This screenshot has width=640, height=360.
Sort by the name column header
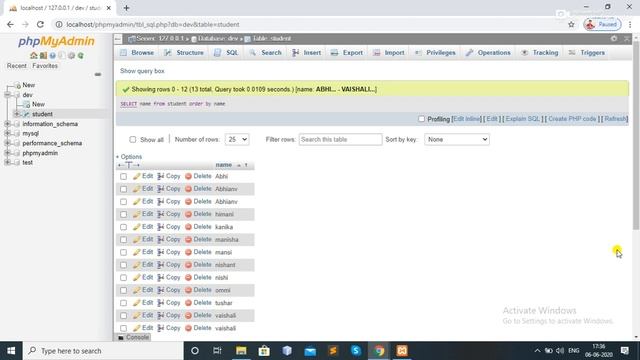point(224,165)
